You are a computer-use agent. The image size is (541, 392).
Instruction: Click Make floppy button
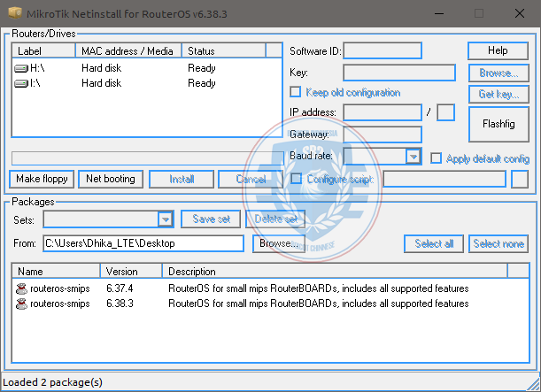[42, 179]
